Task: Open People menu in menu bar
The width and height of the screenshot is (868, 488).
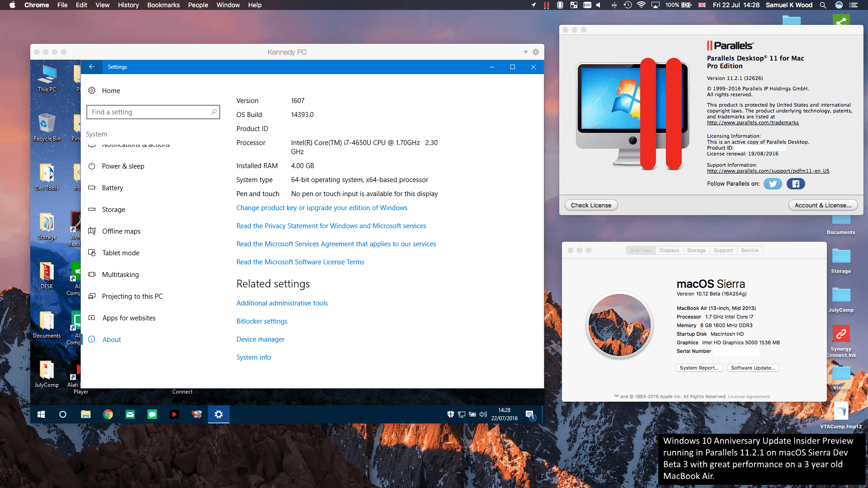Action: pyautogui.click(x=198, y=5)
